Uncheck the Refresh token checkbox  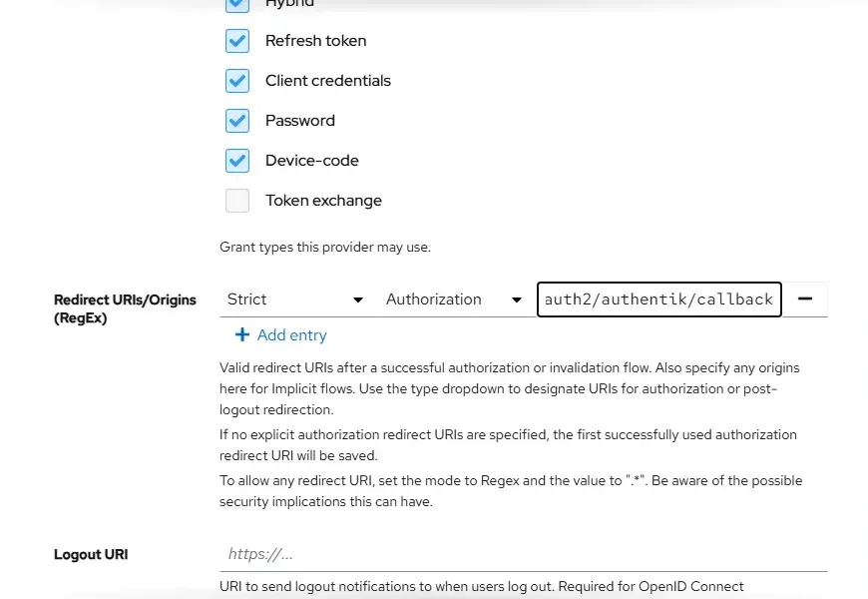pos(236,41)
